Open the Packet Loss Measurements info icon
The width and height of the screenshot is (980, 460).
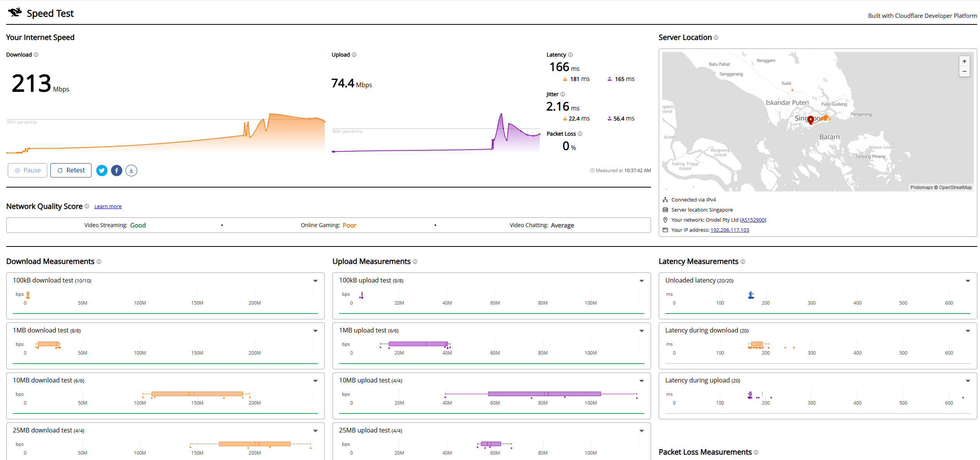756,452
